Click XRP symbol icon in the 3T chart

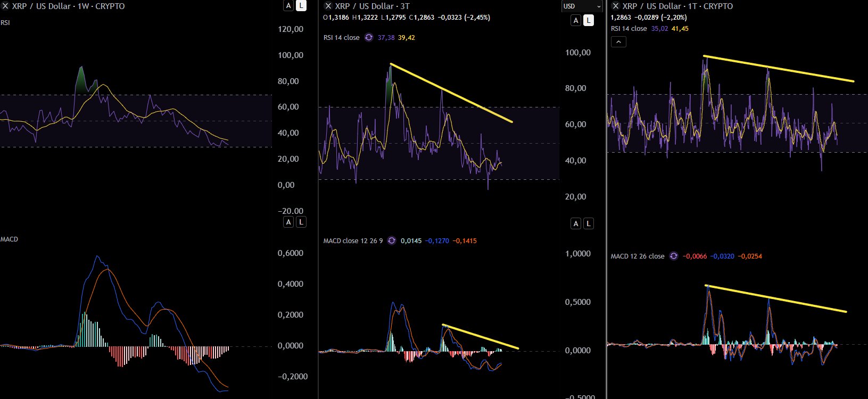[328, 6]
